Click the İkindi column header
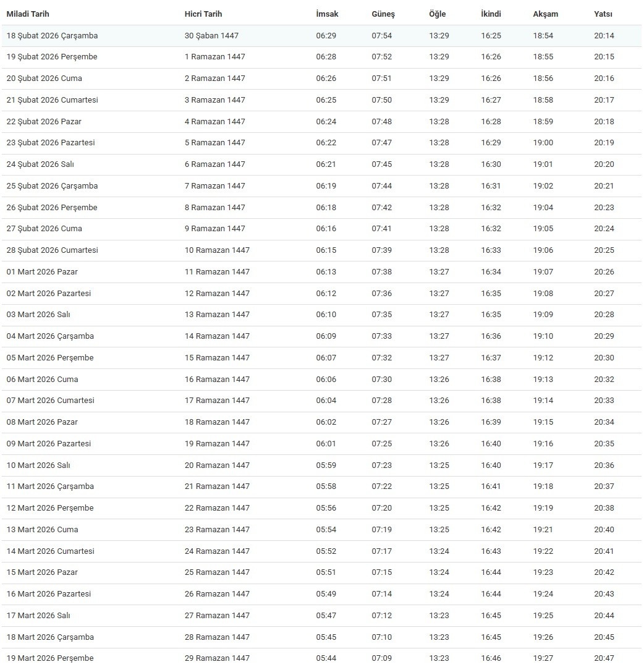The width and height of the screenshot is (644, 667). coord(491,14)
